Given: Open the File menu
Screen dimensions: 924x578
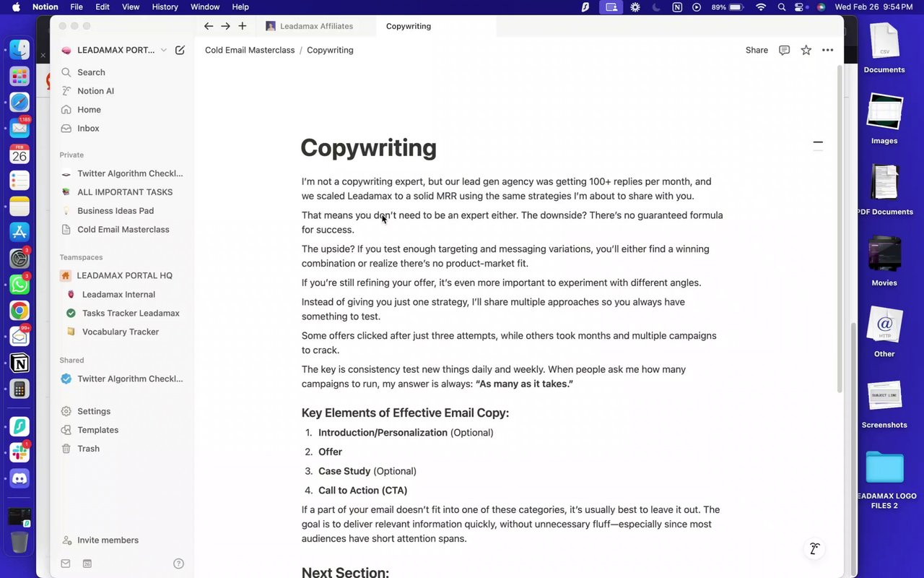Looking at the screenshot, I should 77,7.
